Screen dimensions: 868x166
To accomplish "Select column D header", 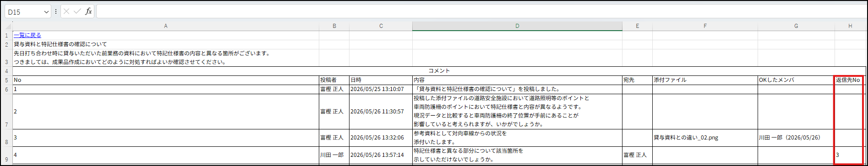I will pos(517,26).
